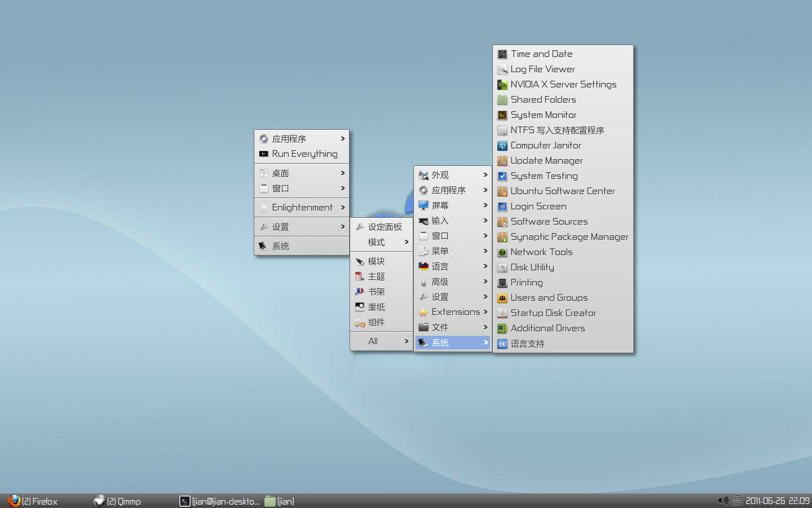Select 系统 in the main menu
The image size is (812, 508).
(x=302, y=246)
